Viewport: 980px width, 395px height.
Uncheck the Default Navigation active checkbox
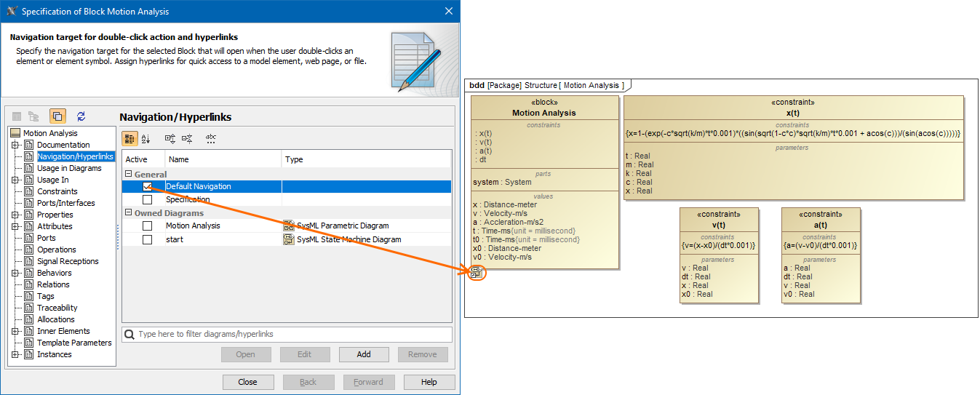(148, 186)
